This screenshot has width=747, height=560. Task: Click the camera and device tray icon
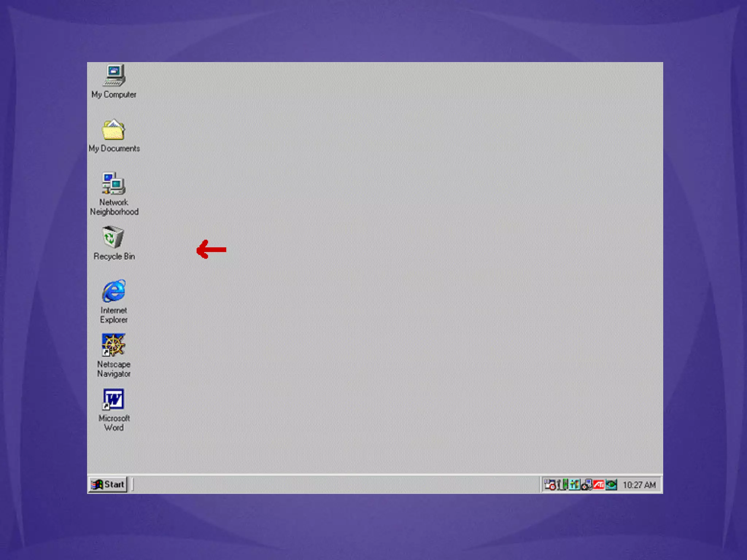pyautogui.click(x=587, y=485)
